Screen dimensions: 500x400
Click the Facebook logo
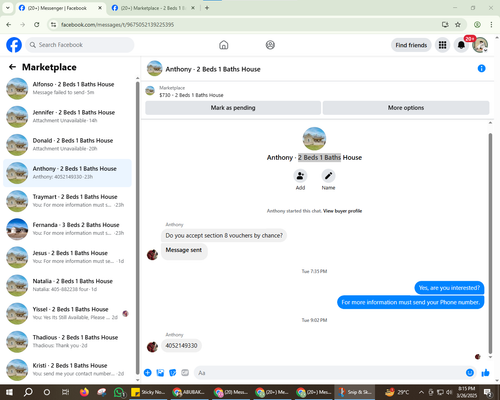(x=14, y=45)
